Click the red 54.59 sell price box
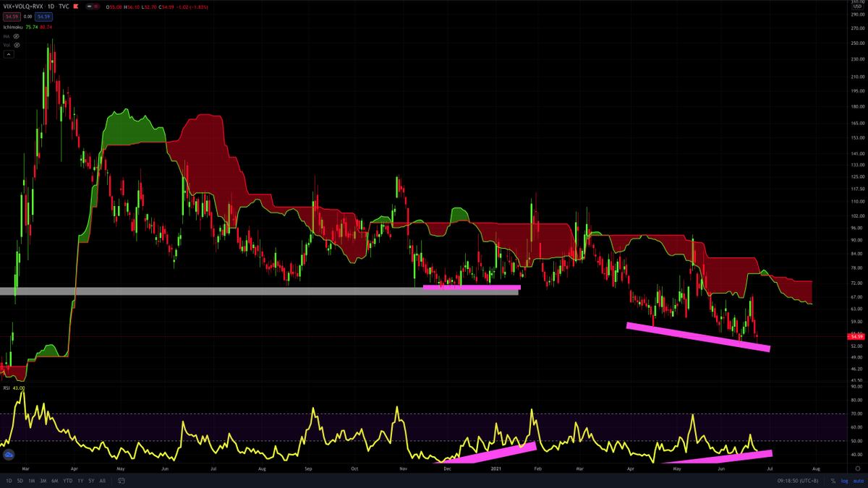The height and width of the screenshot is (488, 868). pos(11,16)
